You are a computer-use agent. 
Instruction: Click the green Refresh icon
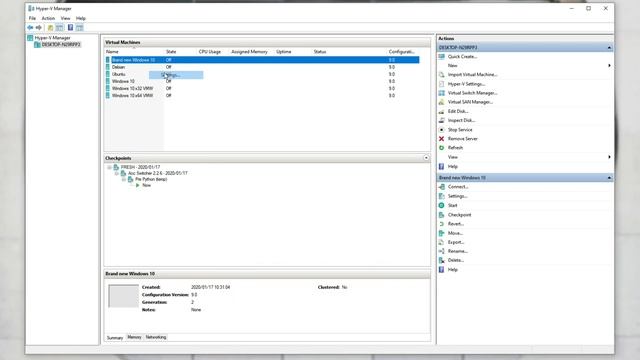(x=442, y=148)
